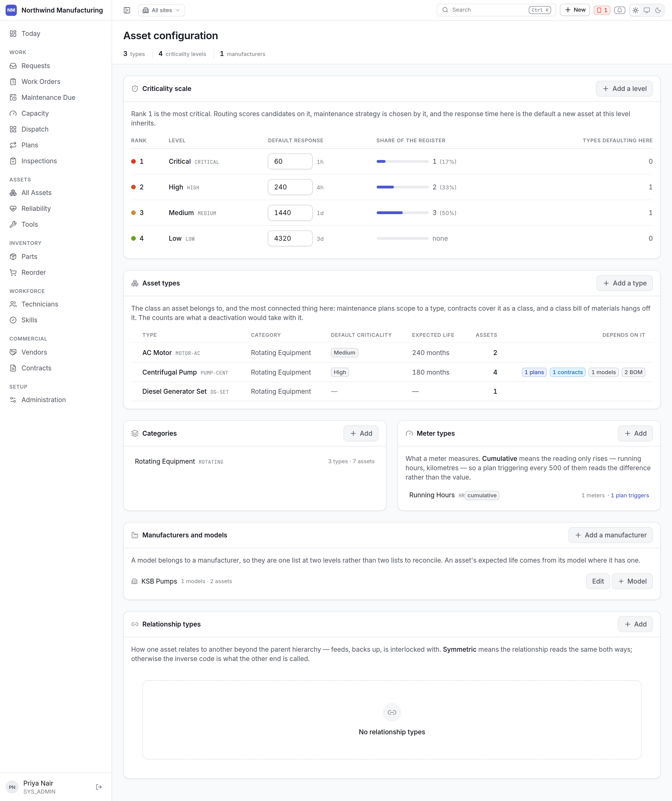Click the Vendors handshake icon
Screen dimensions: 672x801
click(x=13, y=352)
